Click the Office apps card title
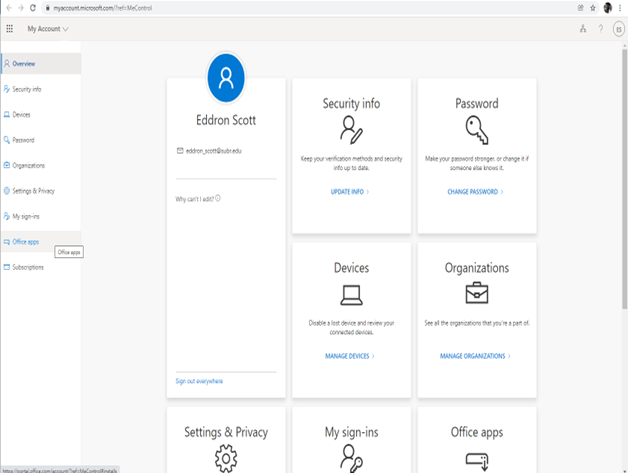Viewport: 628px width, 473px height. [x=477, y=432]
